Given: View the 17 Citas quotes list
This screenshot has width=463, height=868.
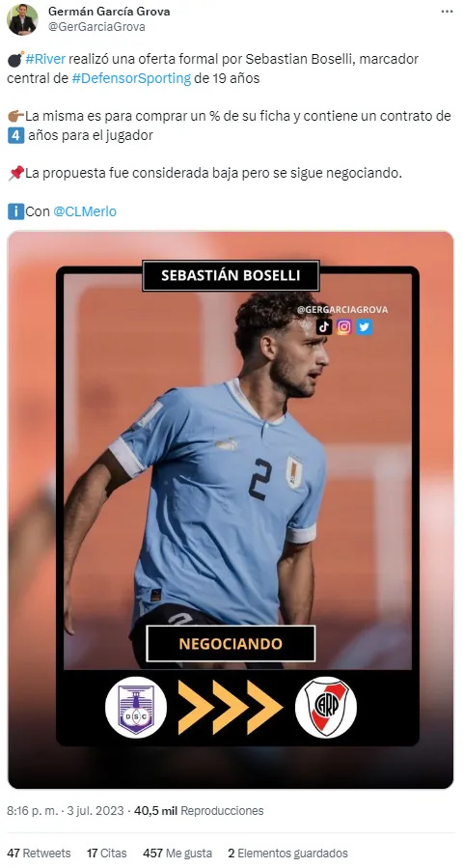Looking at the screenshot, I should [x=107, y=854].
